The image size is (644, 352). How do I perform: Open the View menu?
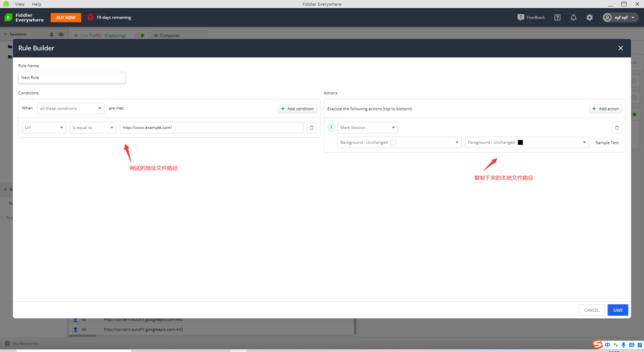(20, 4)
